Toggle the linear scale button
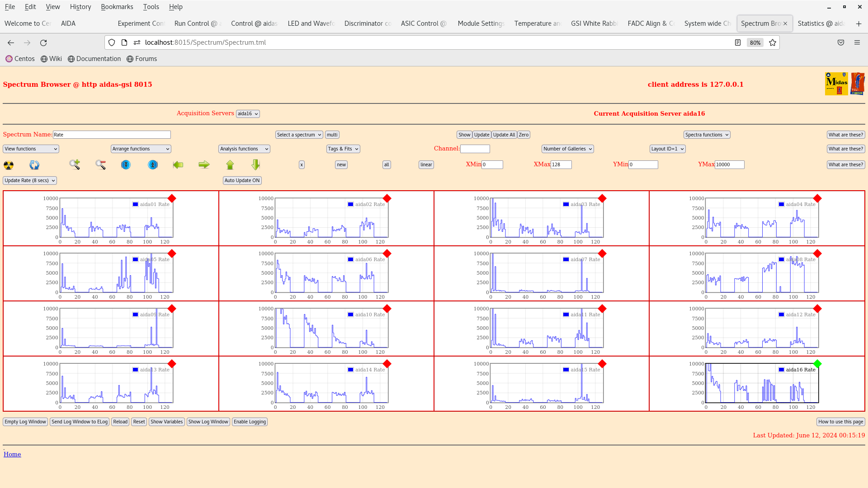This screenshot has width=868, height=488. tap(426, 165)
